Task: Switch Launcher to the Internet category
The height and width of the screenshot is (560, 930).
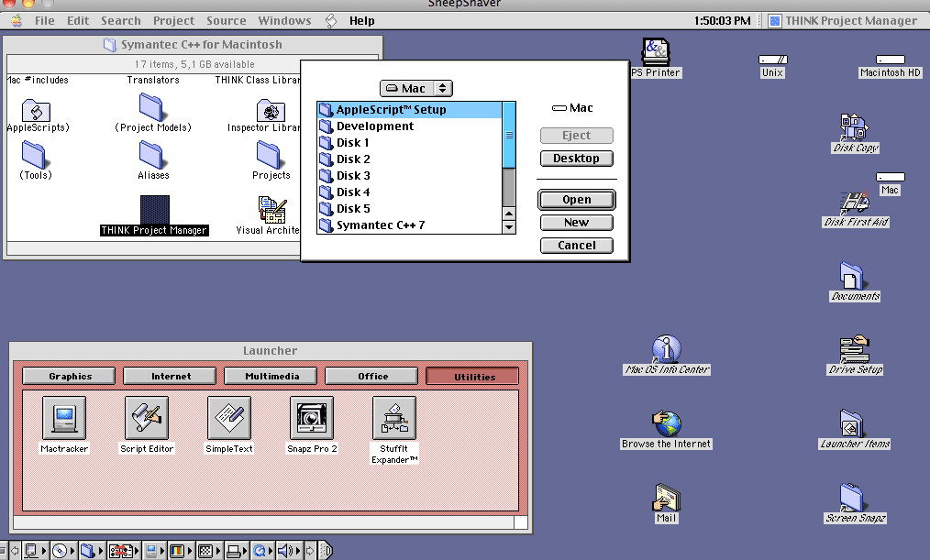Action: 171,377
